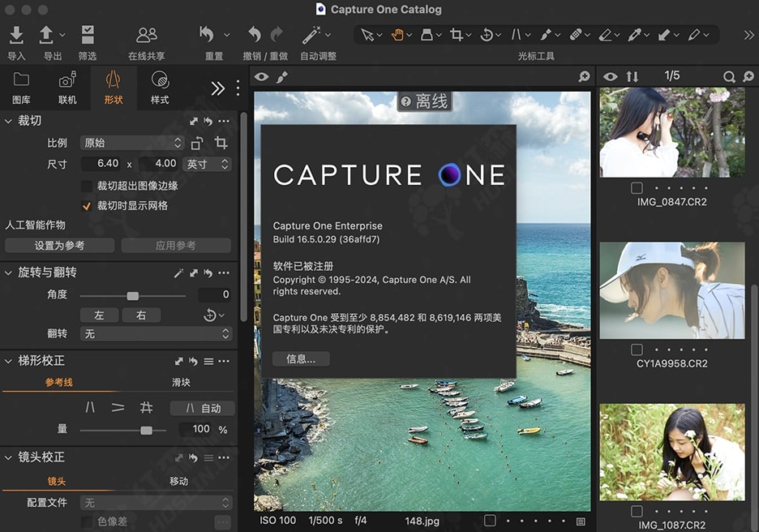The height and width of the screenshot is (532, 759).
Task: Click the search magnifier in browser panel
Action: [729, 76]
